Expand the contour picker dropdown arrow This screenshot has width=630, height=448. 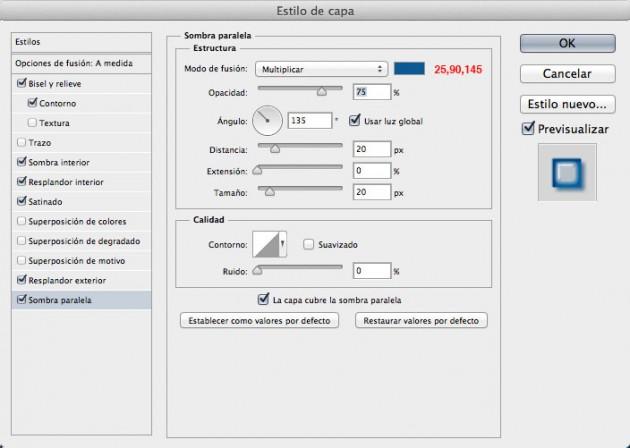pyautogui.click(x=283, y=244)
